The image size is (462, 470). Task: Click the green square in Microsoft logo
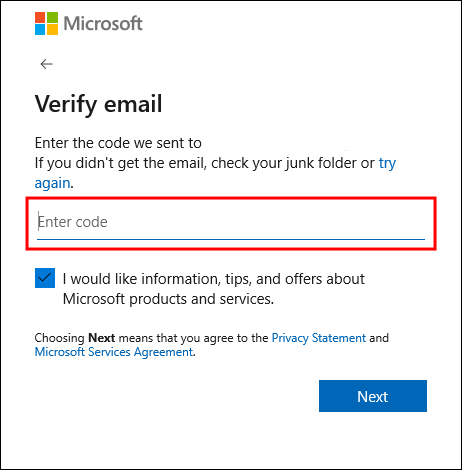coord(52,17)
